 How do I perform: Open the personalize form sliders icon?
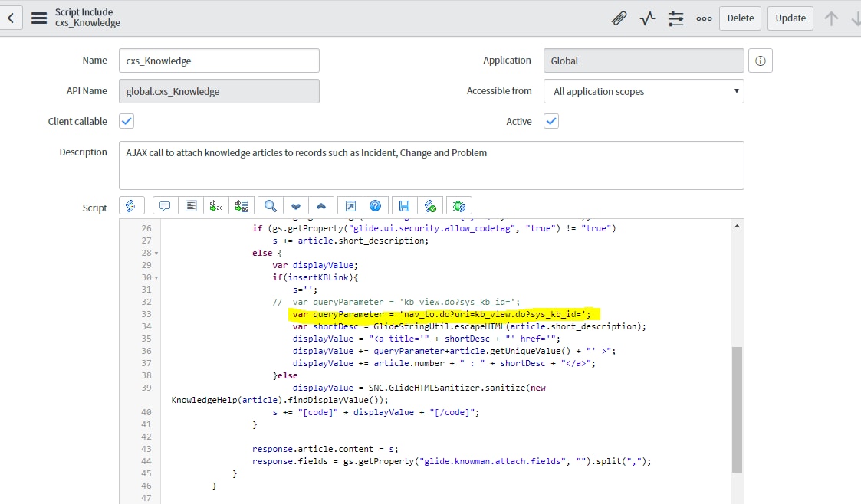coord(675,18)
